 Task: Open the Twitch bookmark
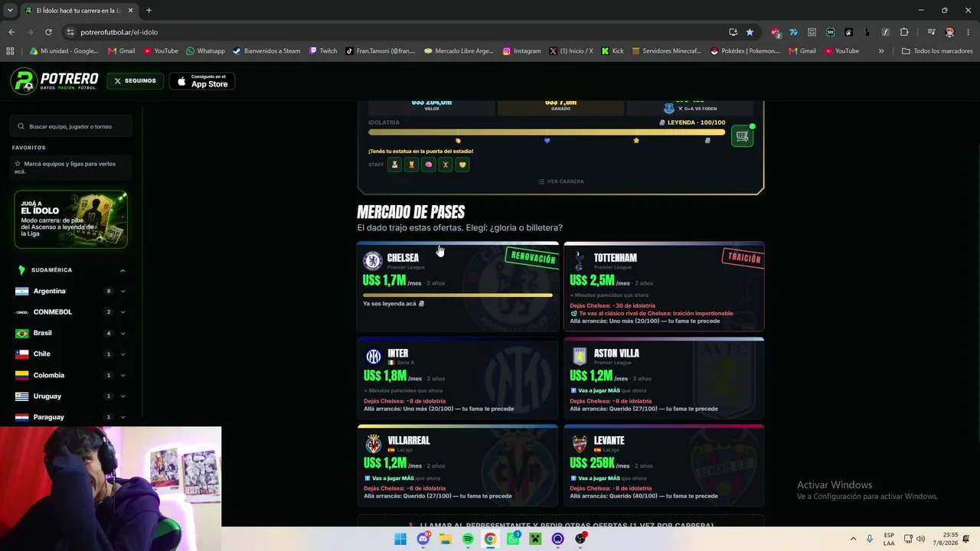click(323, 51)
